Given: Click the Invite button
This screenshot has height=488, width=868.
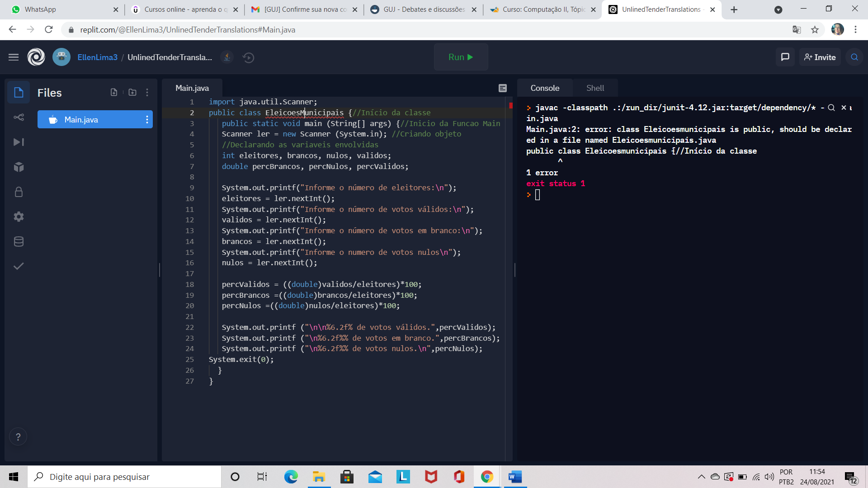Looking at the screenshot, I should 820,57.
